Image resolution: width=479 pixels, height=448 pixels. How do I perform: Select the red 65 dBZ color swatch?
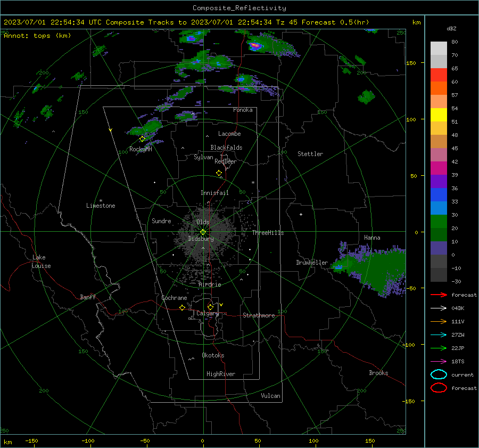pos(439,75)
